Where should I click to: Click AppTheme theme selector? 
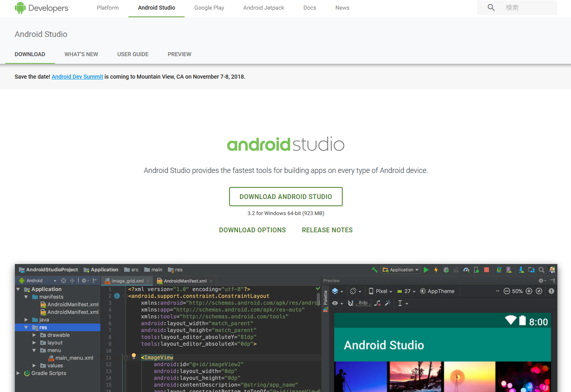(437, 291)
